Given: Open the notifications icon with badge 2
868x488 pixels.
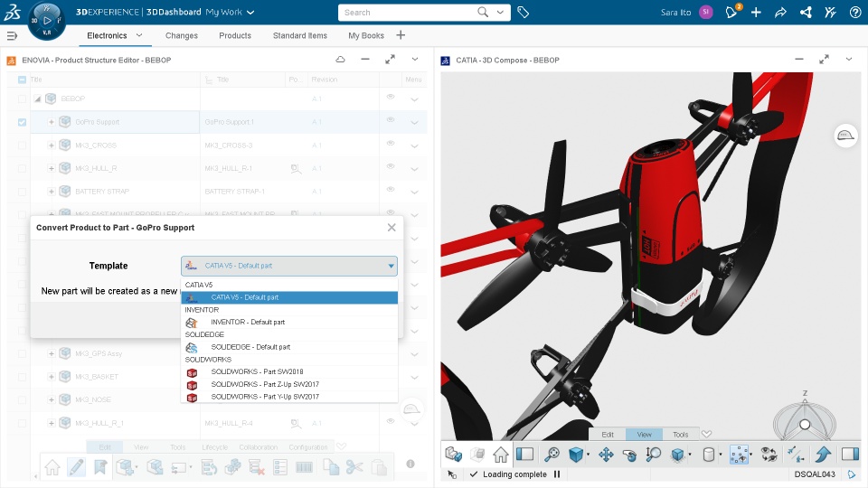Looking at the screenshot, I should [x=731, y=12].
